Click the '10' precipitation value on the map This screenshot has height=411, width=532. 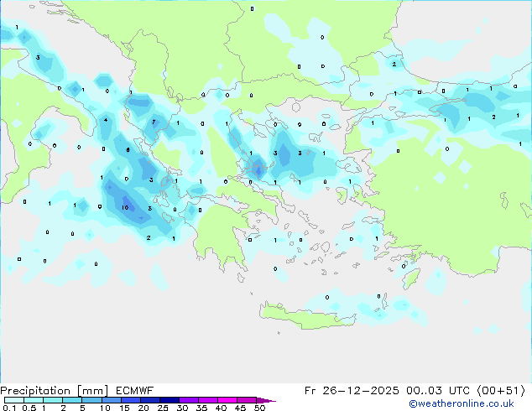tap(125, 207)
